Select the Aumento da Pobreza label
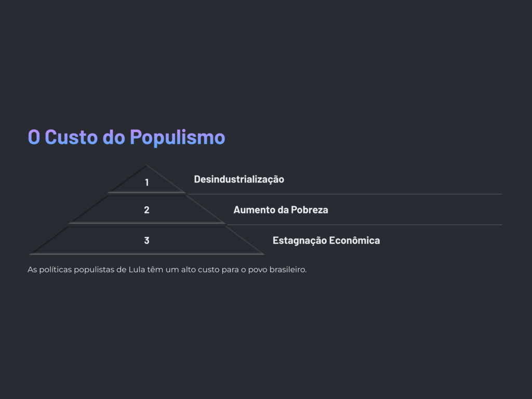532x399 pixels. point(281,210)
